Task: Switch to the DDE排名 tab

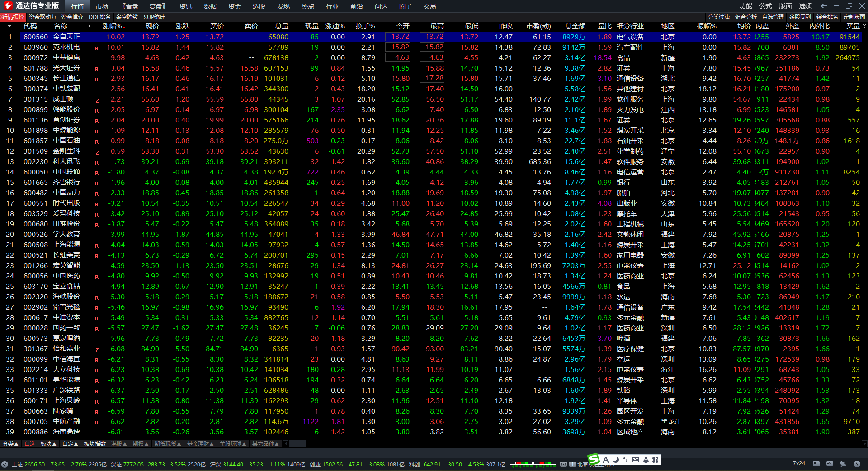Action: (99, 17)
